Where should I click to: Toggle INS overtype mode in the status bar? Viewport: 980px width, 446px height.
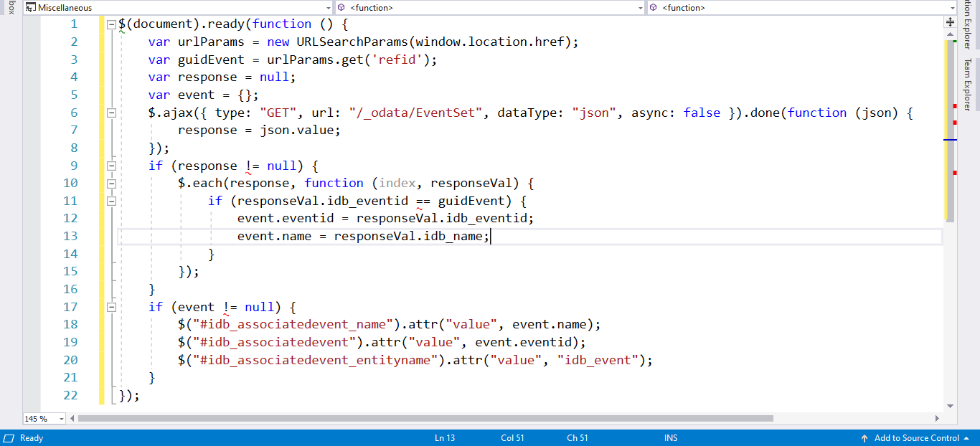point(671,438)
